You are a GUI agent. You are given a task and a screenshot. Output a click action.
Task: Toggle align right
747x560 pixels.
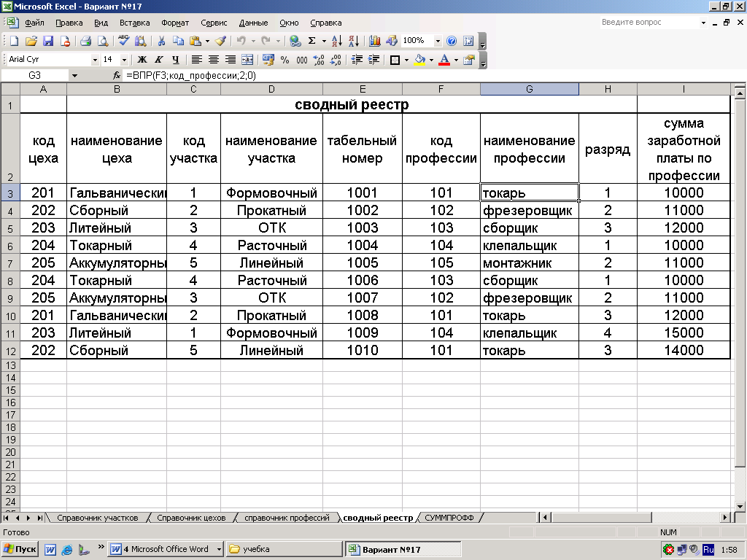coord(230,60)
